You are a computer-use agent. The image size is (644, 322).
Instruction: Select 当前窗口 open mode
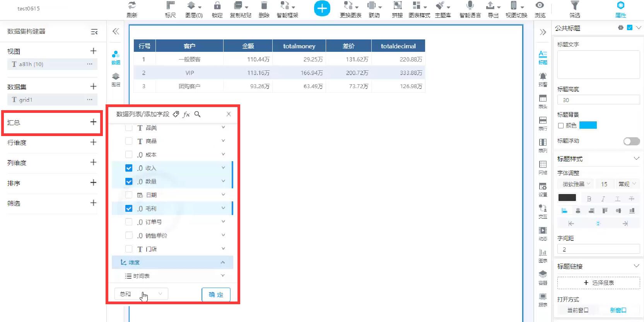coord(578,310)
